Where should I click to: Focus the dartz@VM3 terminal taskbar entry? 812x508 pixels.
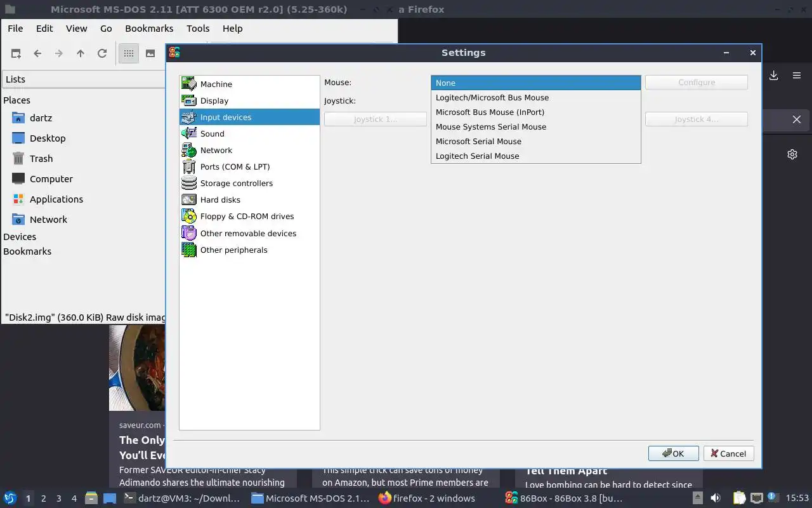tap(183, 498)
